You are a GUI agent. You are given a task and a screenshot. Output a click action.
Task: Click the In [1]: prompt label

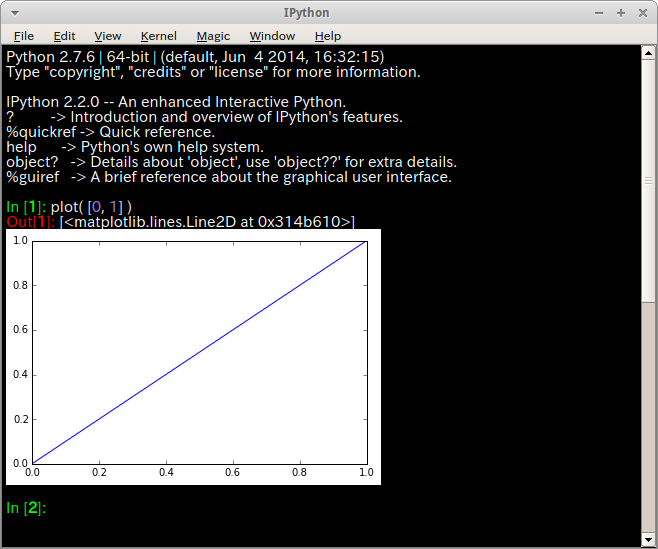click(x=26, y=207)
